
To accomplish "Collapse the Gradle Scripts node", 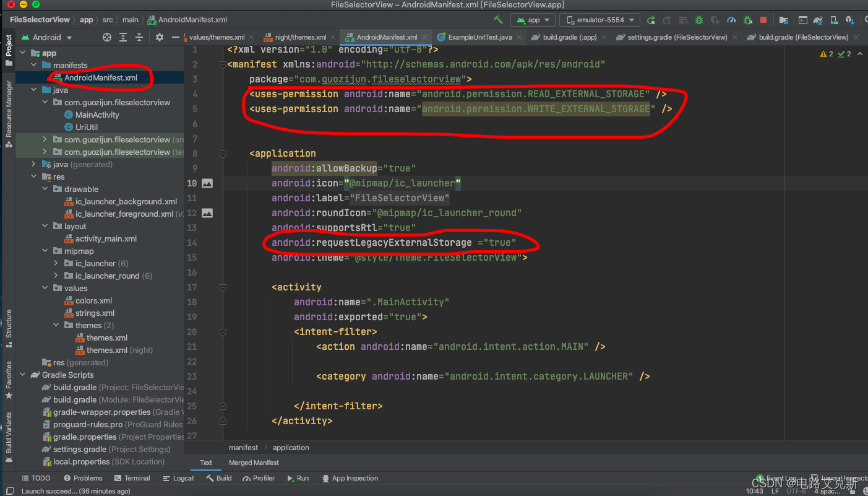I will (23, 375).
